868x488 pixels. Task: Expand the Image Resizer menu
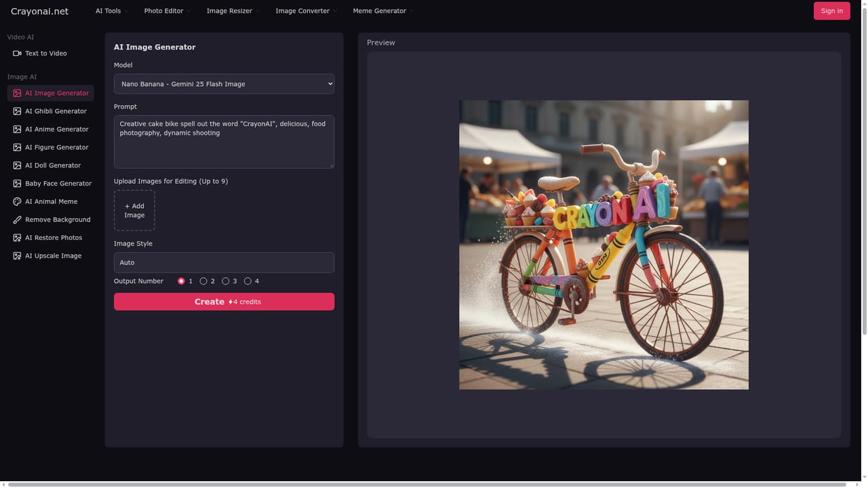(x=233, y=11)
